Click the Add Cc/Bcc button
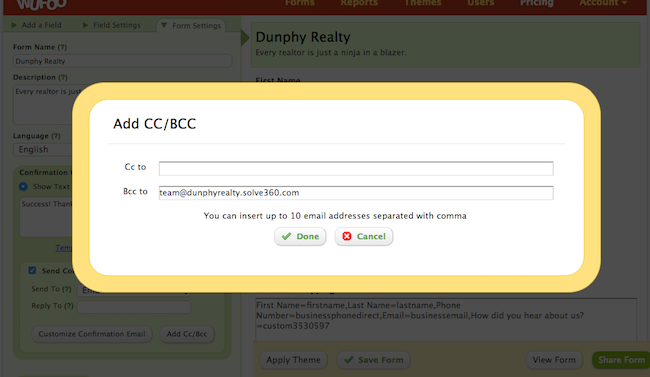Screen dimensions: 650x377 pos(187,334)
